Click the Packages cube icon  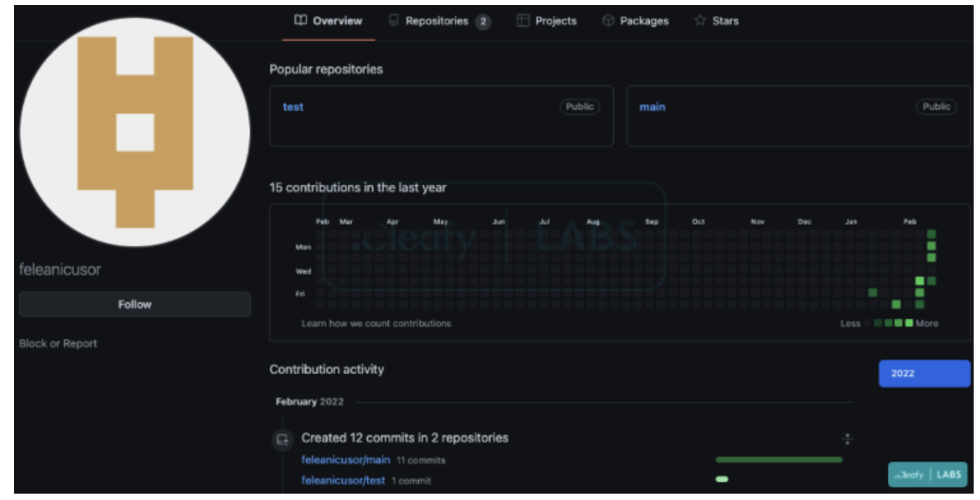pyautogui.click(x=608, y=20)
